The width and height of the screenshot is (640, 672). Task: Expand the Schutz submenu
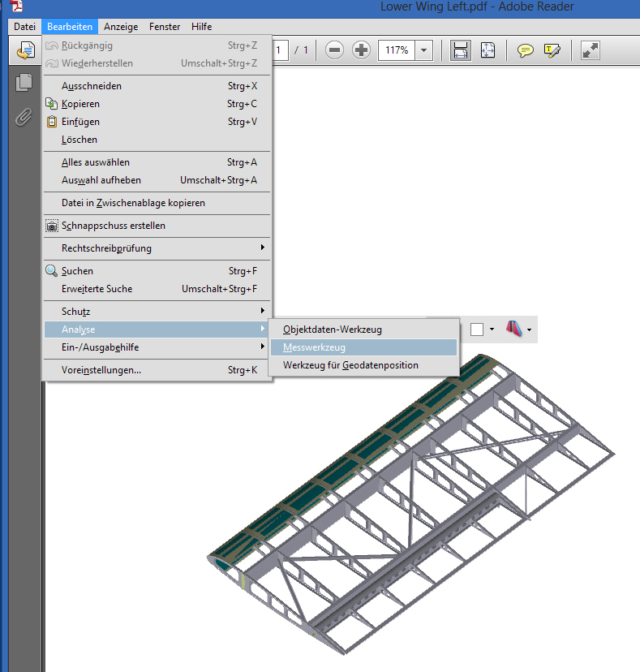(x=157, y=312)
